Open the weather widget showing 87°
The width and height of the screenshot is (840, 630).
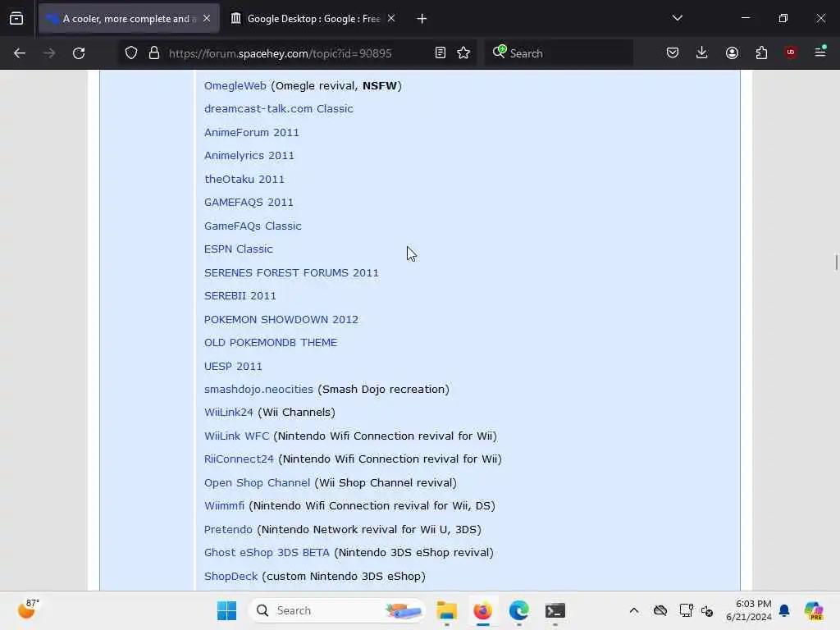(x=29, y=609)
